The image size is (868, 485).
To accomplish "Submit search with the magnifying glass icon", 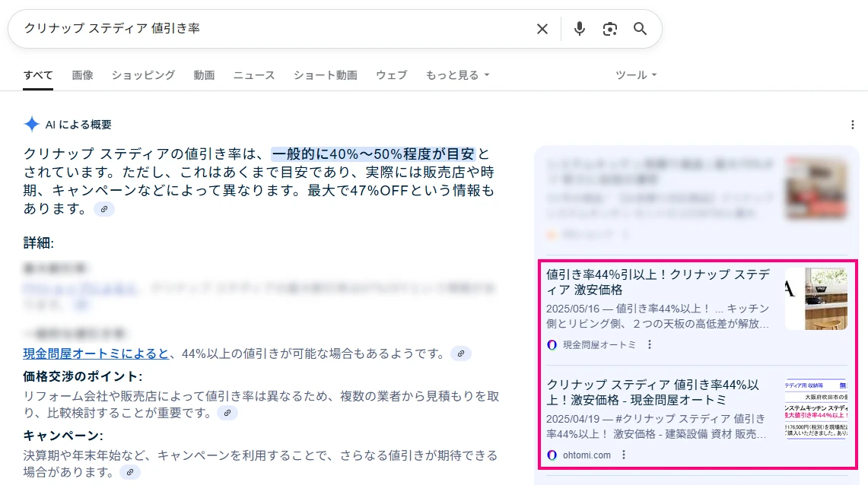I will (x=640, y=29).
